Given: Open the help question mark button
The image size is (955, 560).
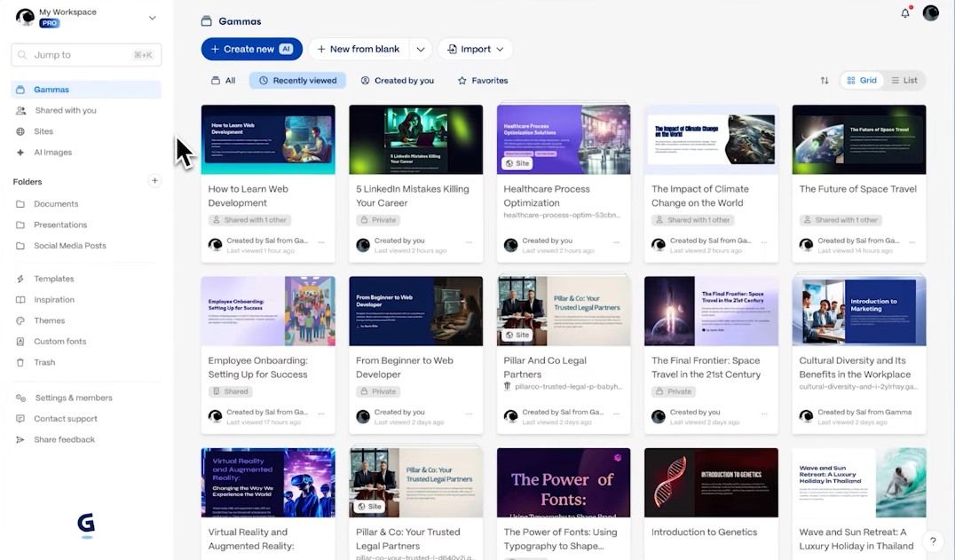Looking at the screenshot, I should click(x=933, y=540).
